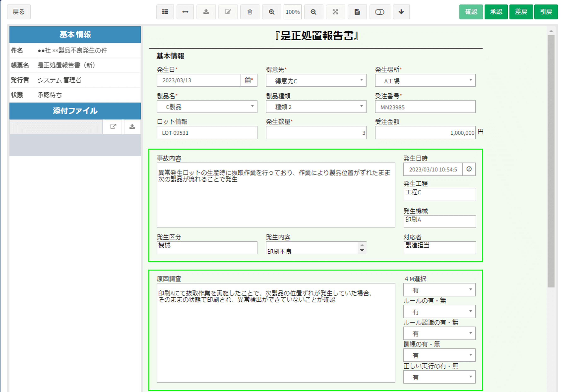Image resolution: width=561 pixels, height=392 pixels.
Task: Click the 発生日 date input field
Action: pos(199,80)
